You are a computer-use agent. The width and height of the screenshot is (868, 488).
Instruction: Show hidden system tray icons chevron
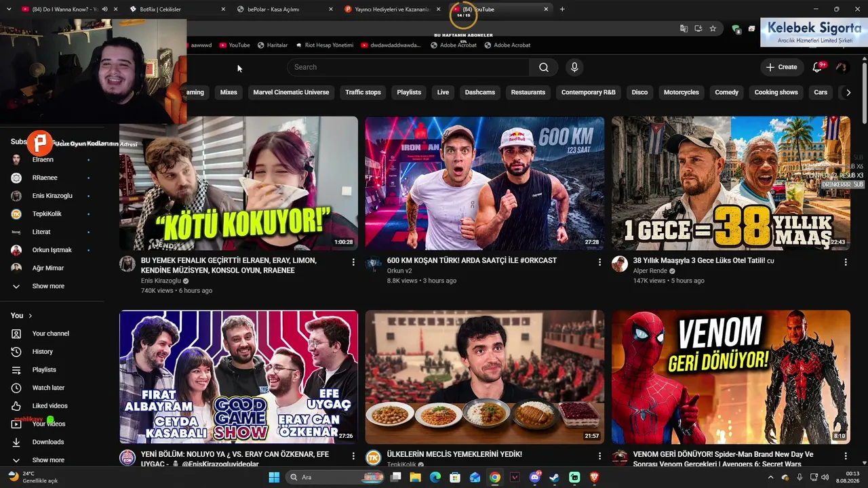770,477
